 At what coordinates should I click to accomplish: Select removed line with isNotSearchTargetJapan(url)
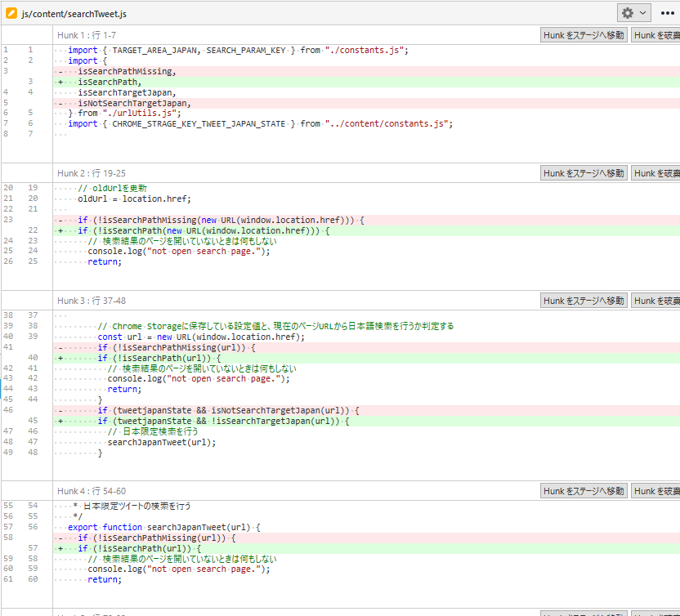366,410
